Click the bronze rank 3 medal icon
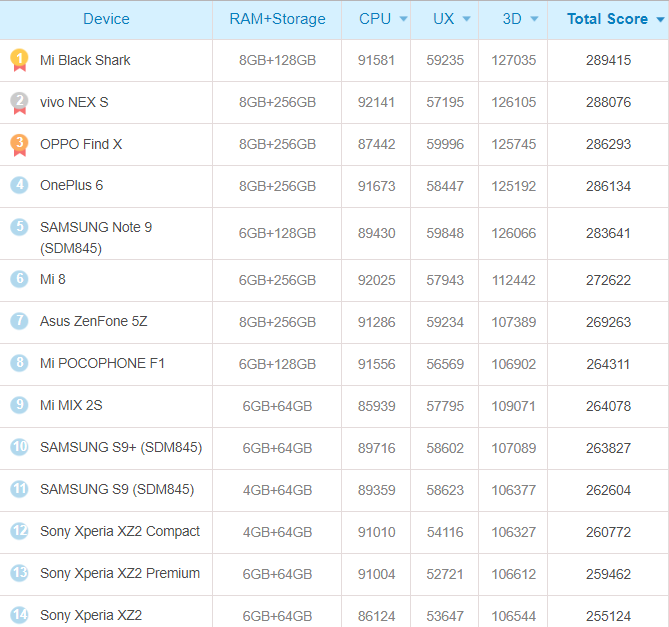669x627 pixels. (x=19, y=144)
